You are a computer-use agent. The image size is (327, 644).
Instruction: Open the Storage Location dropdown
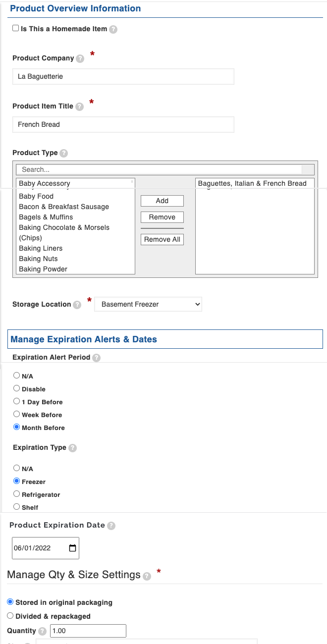tap(148, 304)
